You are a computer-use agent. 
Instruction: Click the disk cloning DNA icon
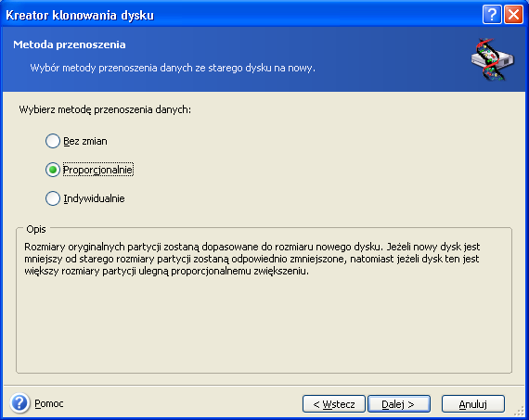[492, 60]
